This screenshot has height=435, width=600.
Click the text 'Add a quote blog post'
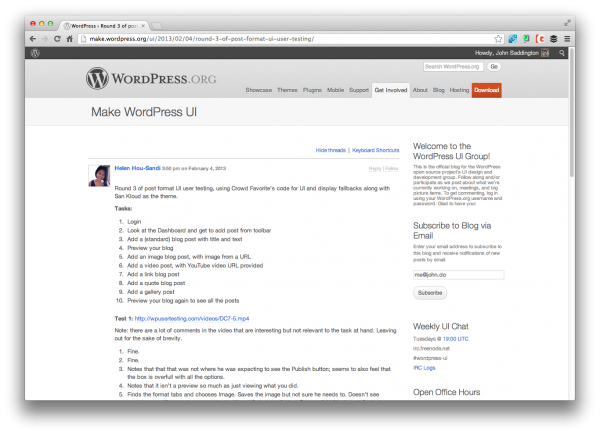point(156,283)
